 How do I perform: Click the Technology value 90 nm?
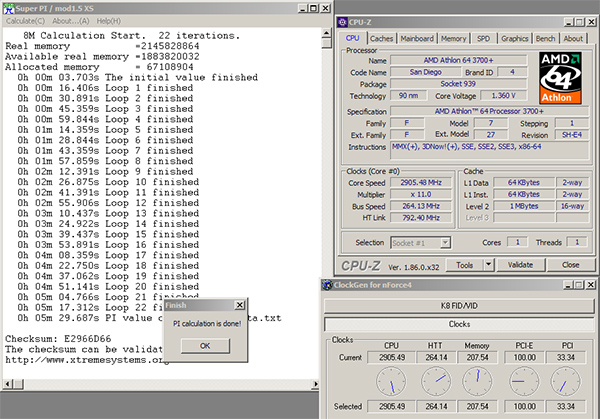(408, 95)
